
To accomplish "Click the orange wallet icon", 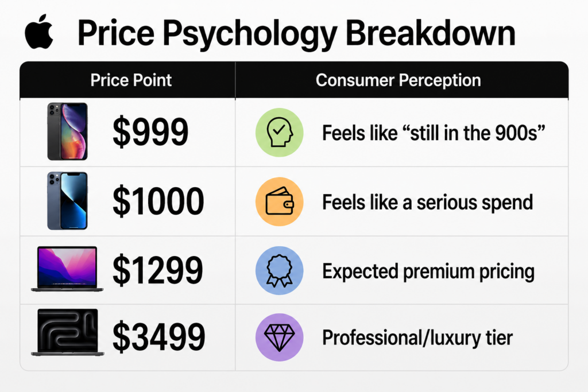I will tap(280, 201).
